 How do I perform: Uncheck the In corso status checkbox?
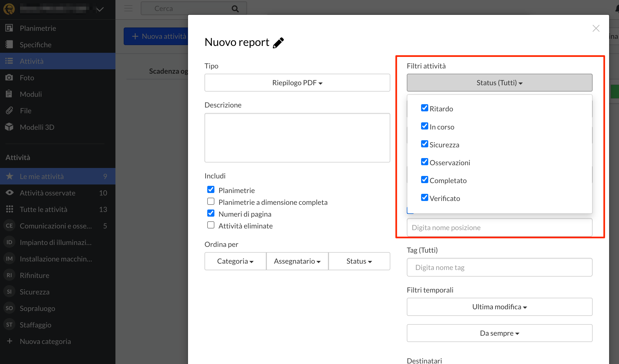424,126
